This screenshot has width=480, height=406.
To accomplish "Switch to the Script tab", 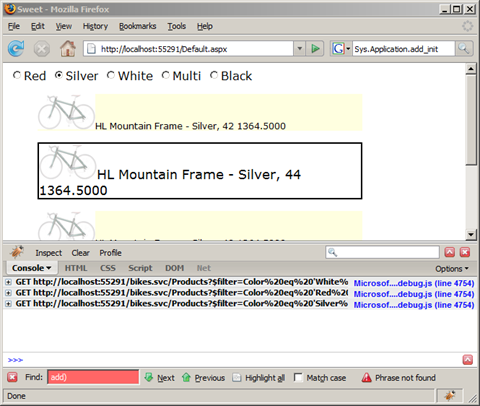I will point(140,268).
